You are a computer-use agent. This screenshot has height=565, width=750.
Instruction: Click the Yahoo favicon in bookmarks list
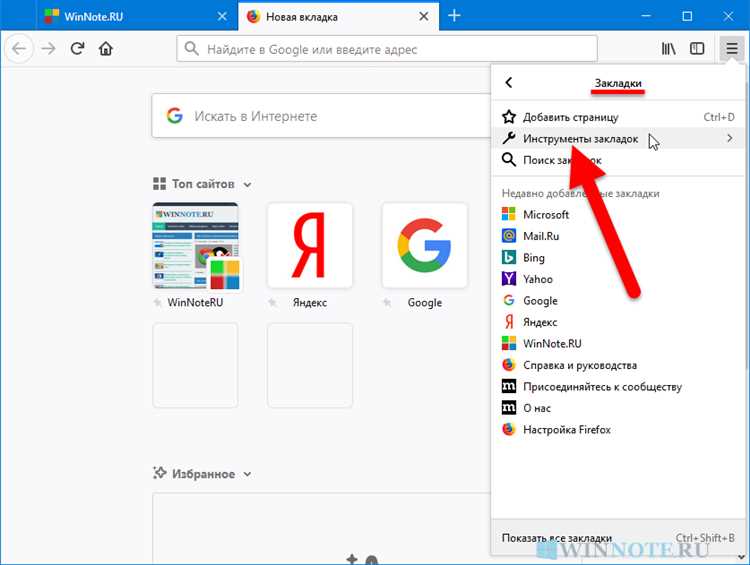coord(508,278)
